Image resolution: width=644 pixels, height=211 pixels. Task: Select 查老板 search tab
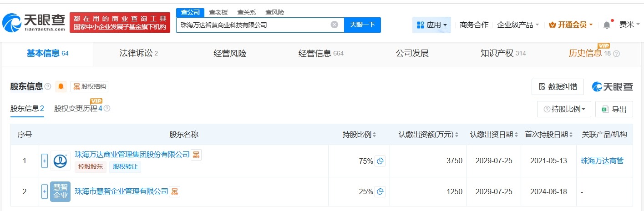point(218,12)
